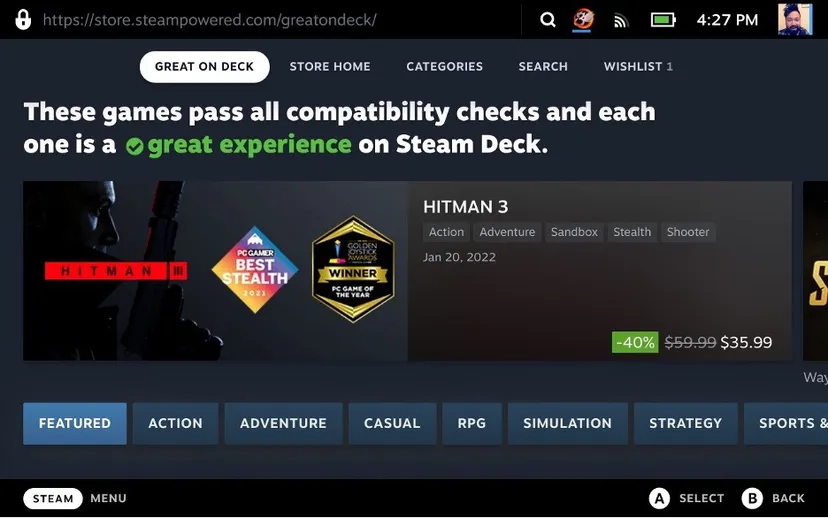Go to Store Home tab
The image size is (828, 518).
[330, 67]
